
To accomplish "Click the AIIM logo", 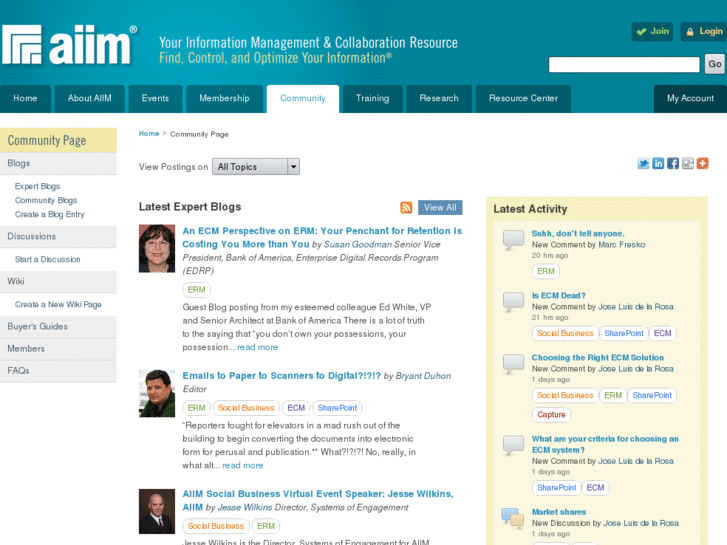I will 70,45.
